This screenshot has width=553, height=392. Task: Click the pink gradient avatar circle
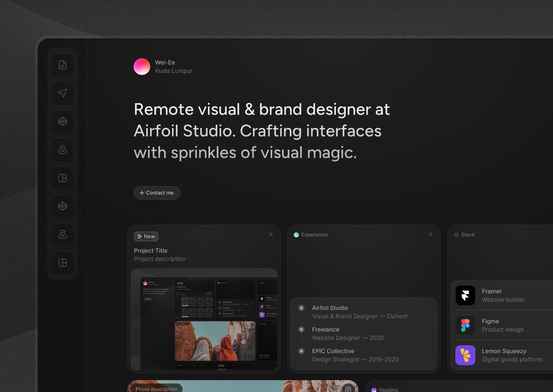point(142,67)
